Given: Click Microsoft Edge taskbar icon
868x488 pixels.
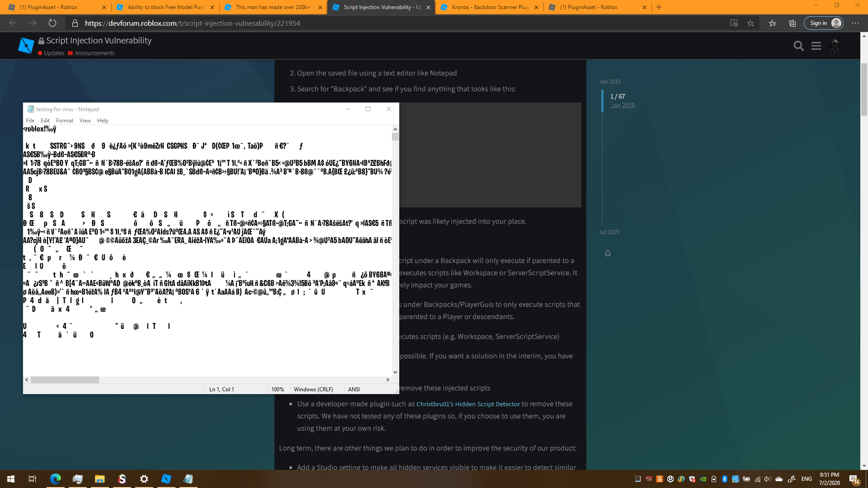Looking at the screenshot, I should [55, 479].
